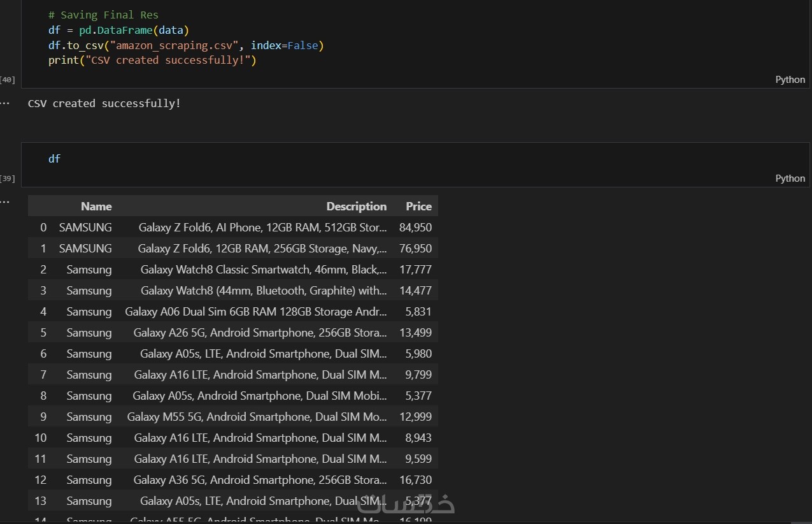This screenshot has height=524, width=812.
Task: Select the 12,999 price cell
Action: [415, 417]
